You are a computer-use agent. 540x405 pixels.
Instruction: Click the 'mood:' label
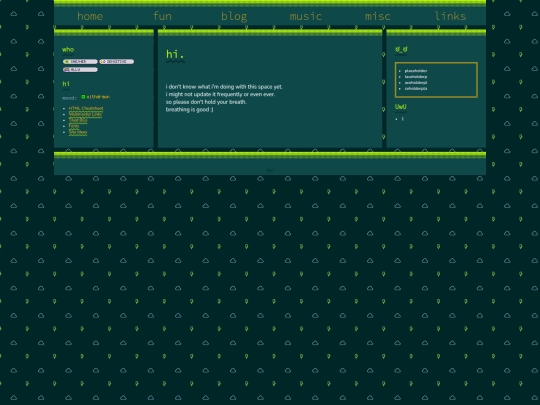tap(69, 98)
